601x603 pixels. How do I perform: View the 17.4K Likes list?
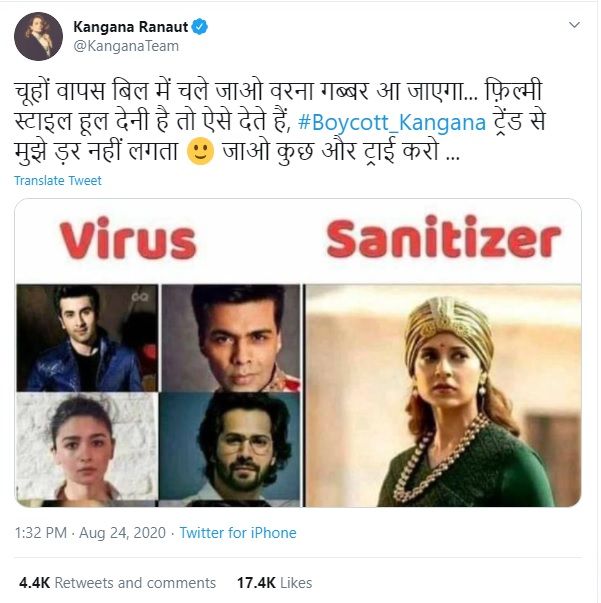coord(273,582)
